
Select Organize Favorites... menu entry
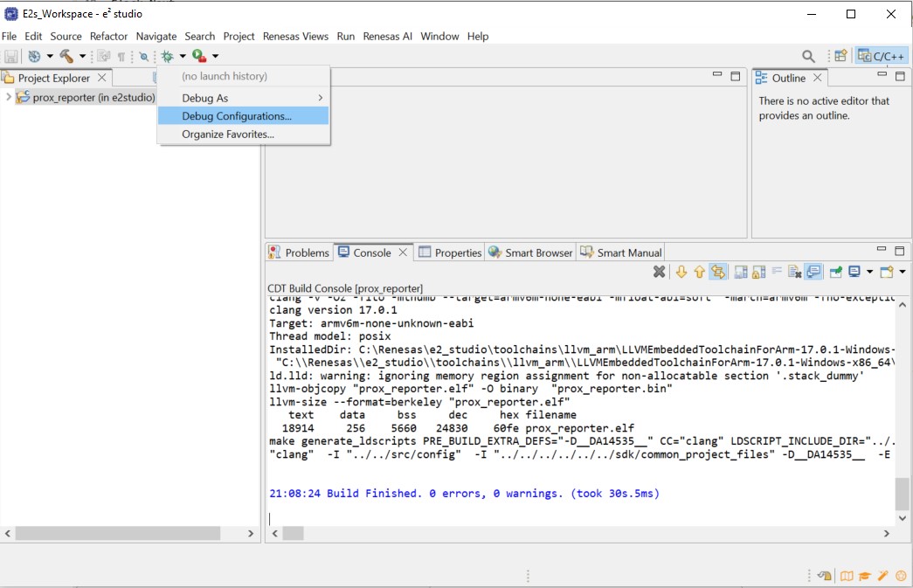coord(244,134)
